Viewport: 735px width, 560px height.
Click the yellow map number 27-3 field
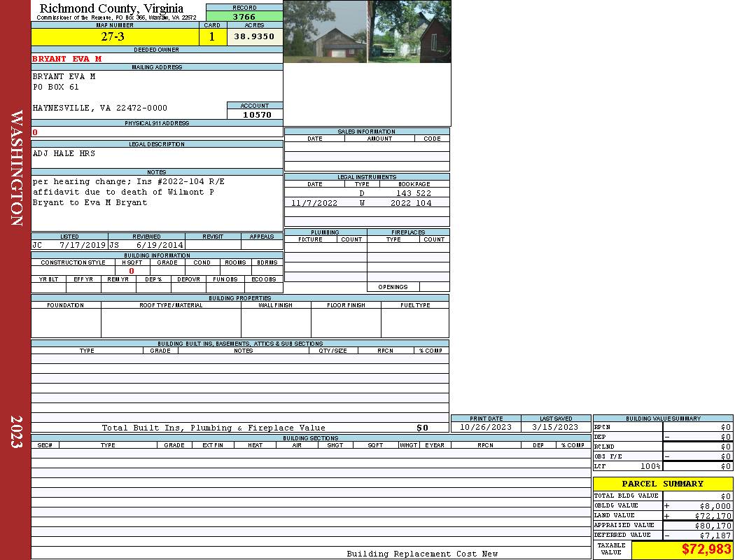click(x=115, y=36)
